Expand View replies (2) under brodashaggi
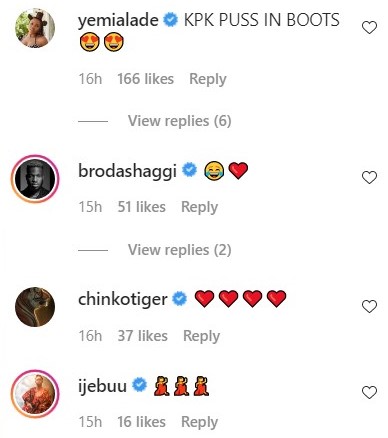Image resolution: width=388 pixels, height=438 pixels. coord(180,250)
